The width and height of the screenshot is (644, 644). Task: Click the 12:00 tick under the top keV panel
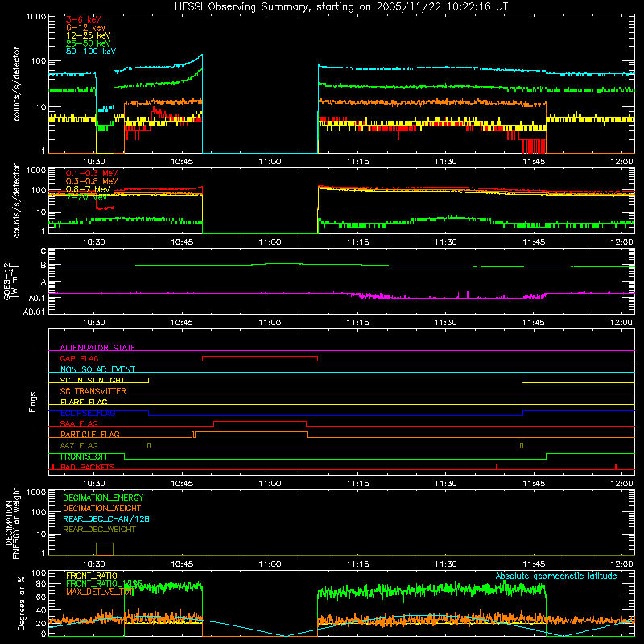(621, 162)
